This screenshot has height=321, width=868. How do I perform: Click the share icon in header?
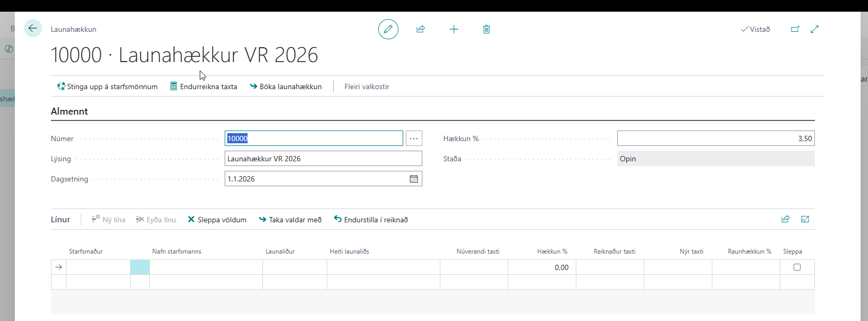click(421, 29)
